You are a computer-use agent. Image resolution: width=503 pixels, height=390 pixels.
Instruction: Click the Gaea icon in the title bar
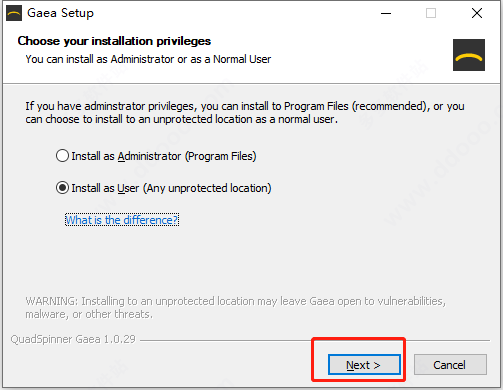point(14,13)
